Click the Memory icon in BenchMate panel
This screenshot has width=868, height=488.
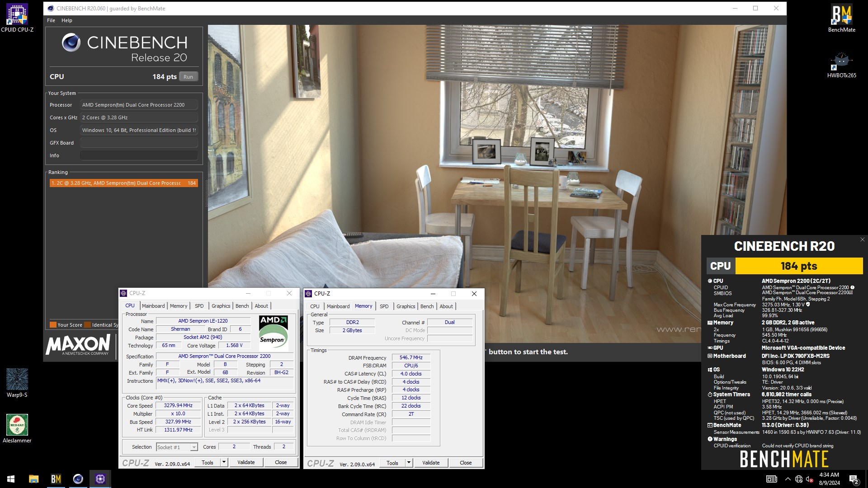[710, 323]
